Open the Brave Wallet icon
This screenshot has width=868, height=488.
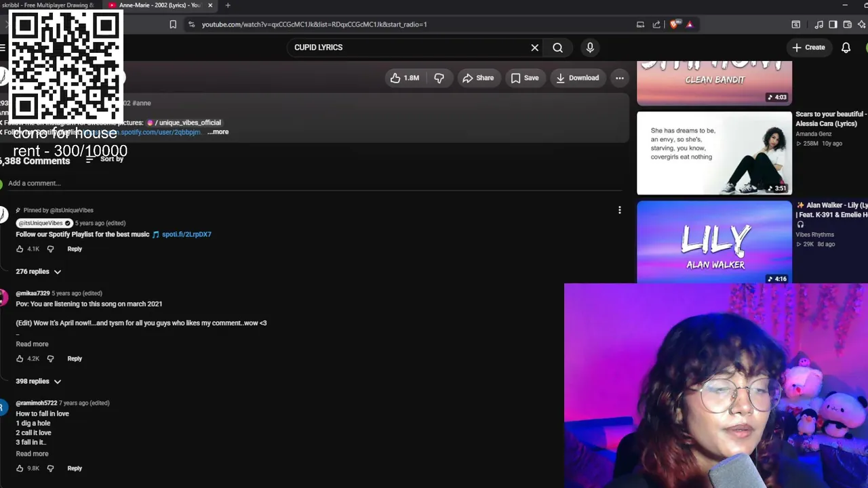(x=847, y=24)
